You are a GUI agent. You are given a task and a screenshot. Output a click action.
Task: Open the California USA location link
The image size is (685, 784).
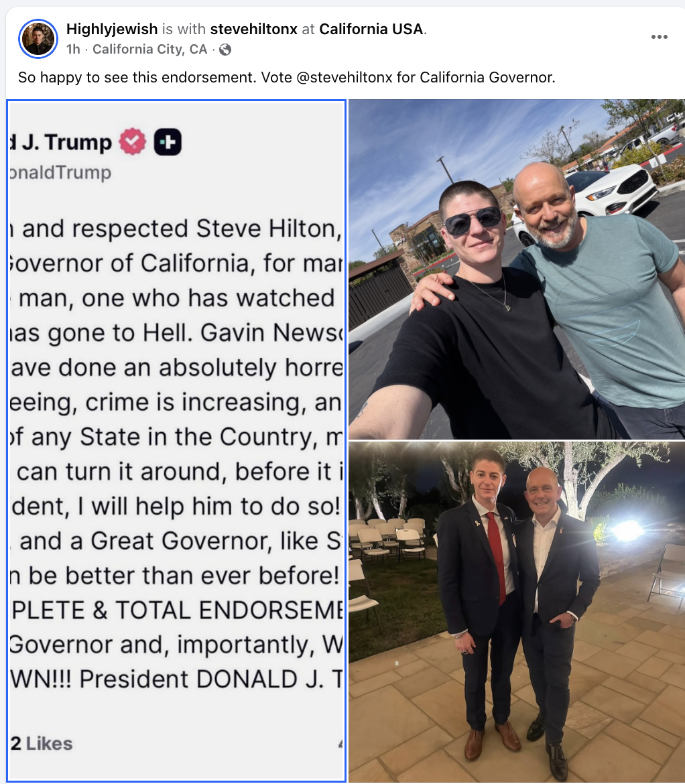pyautogui.click(x=371, y=29)
